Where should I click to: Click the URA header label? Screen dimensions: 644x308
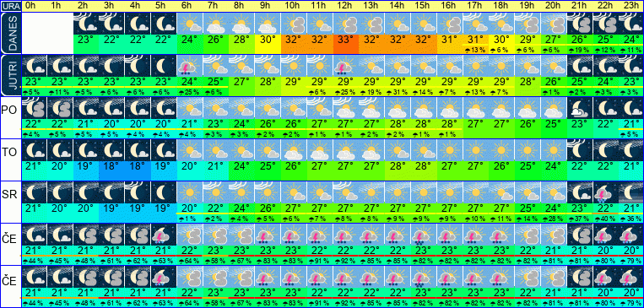pos(10,6)
